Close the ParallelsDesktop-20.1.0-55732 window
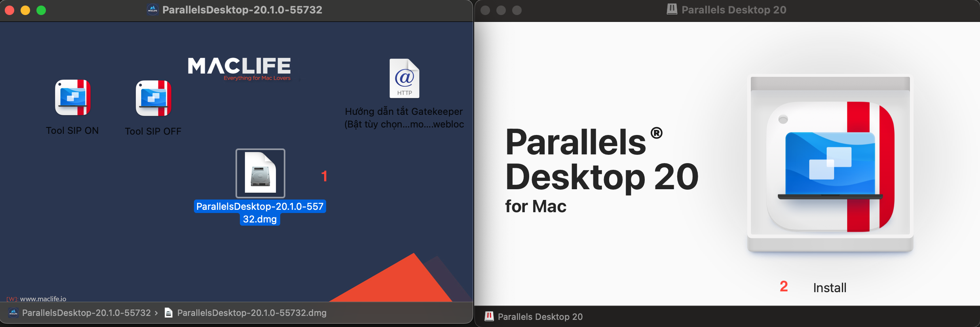This screenshot has width=980, height=327. [x=10, y=10]
